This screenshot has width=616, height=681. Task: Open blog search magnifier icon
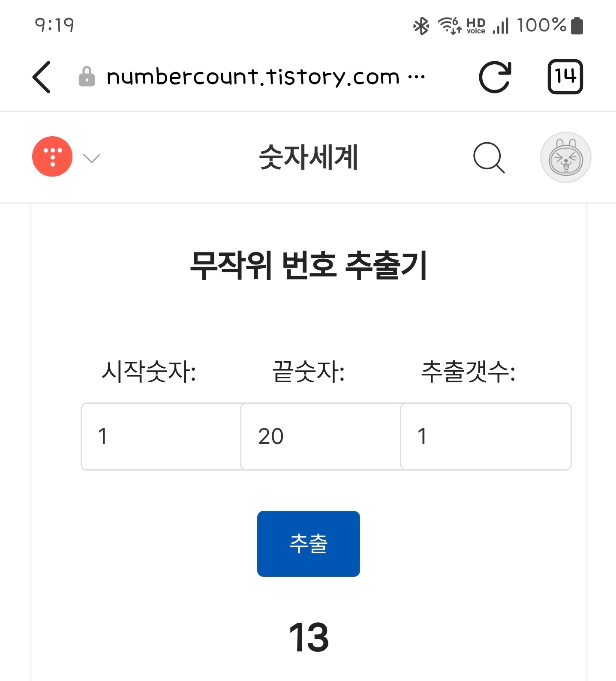point(489,158)
